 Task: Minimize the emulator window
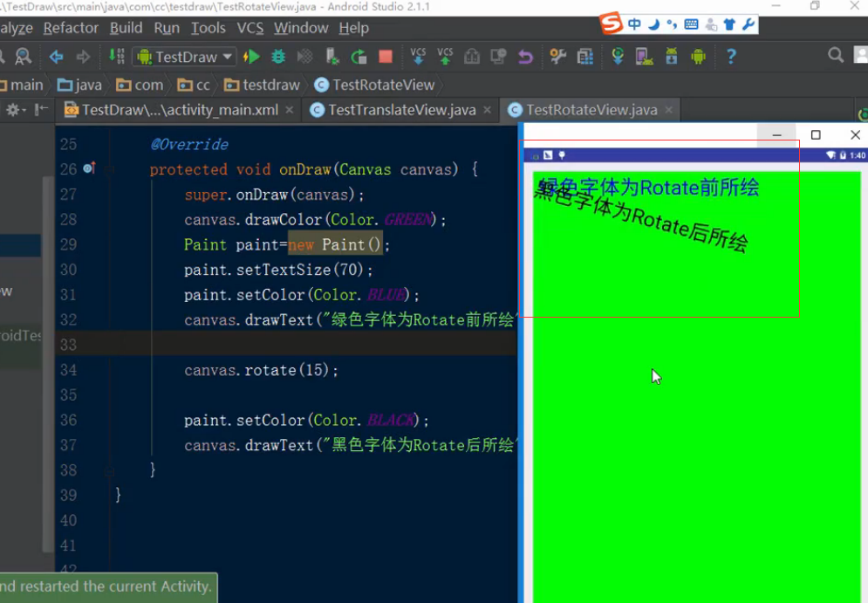point(776,134)
